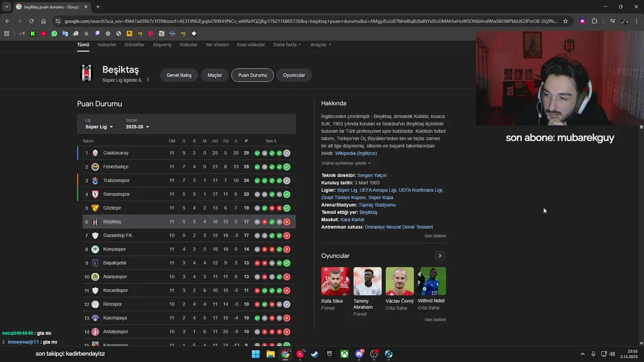Select the Trabzonspor row in standings
The image size is (644, 362).
pos(187,180)
